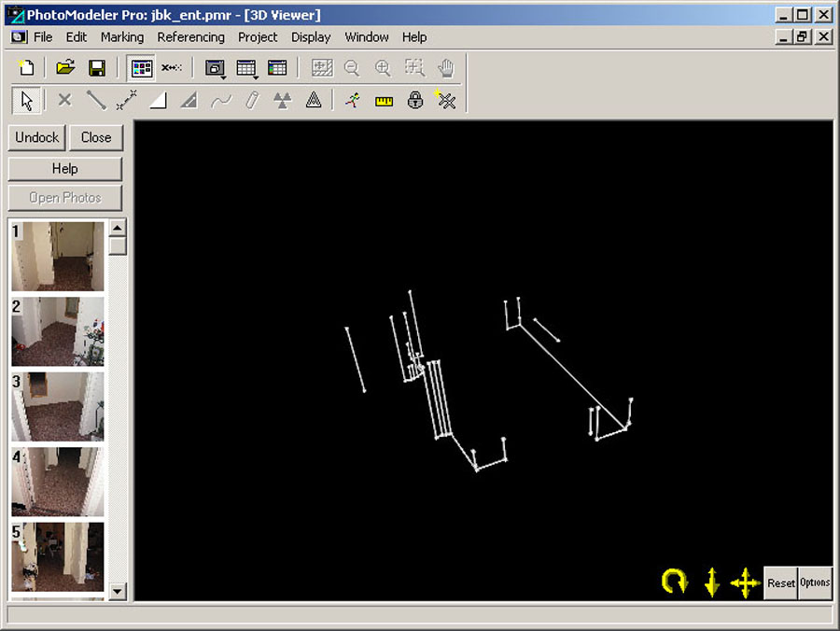840x631 pixels.
Task: Open the Display menu
Action: pos(311,37)
